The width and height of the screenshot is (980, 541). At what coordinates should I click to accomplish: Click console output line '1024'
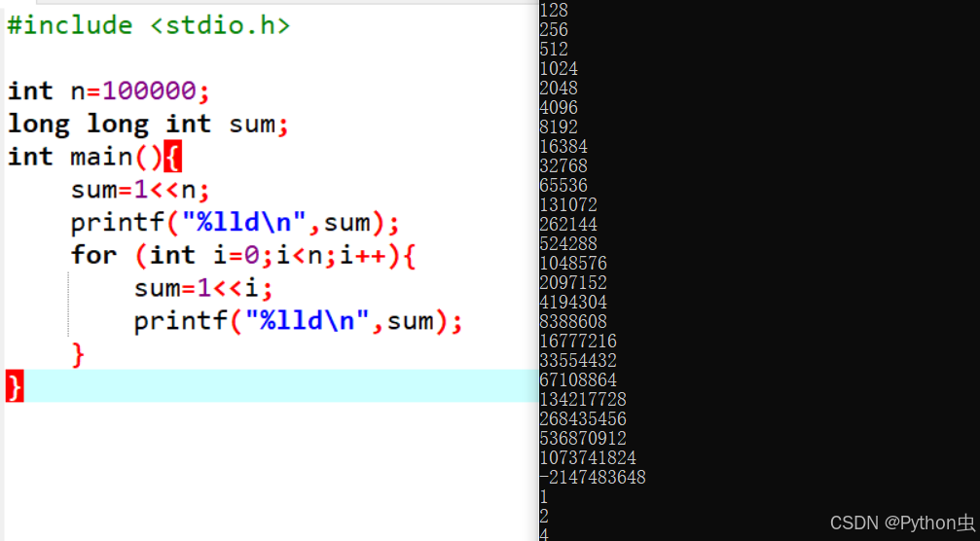click(559, 68)
